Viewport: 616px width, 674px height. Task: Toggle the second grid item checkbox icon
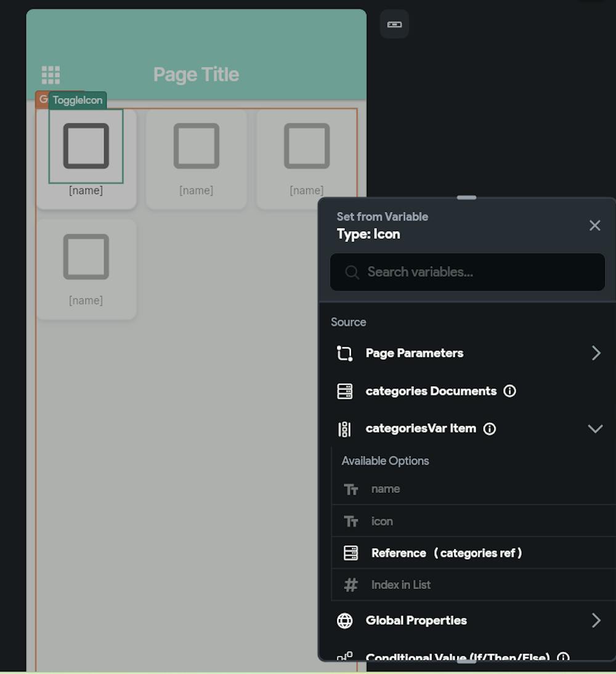coord(197,146)
